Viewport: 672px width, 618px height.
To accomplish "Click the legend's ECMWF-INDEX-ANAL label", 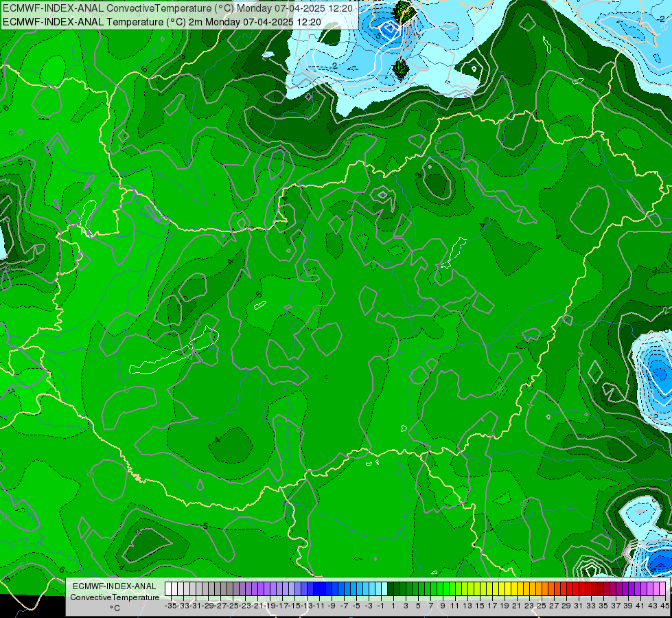I will point(115,586).
